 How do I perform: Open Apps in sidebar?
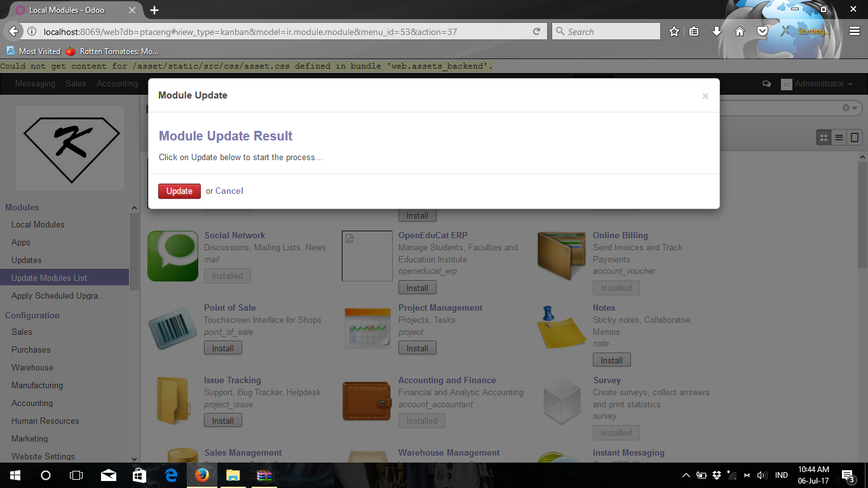(x=21, y=242)
